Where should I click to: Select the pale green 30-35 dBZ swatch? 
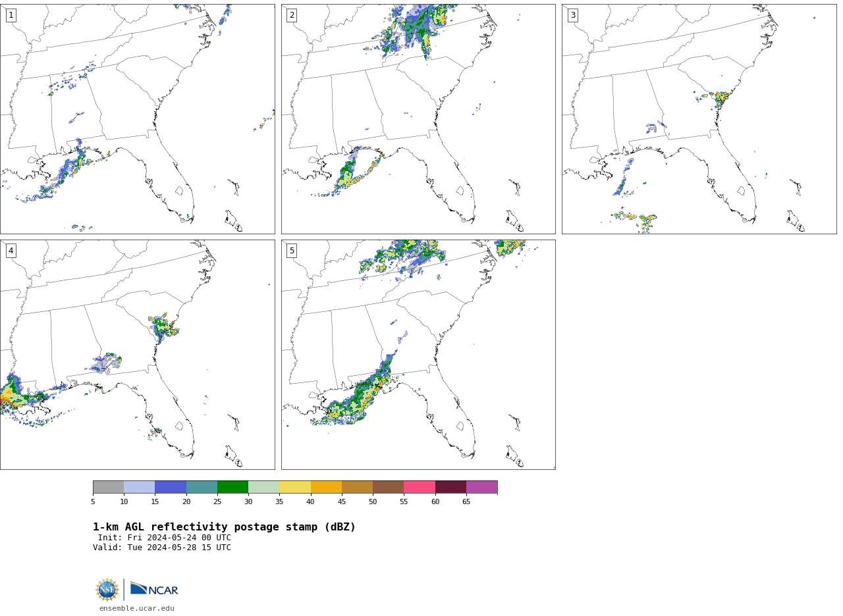(264, 487)
